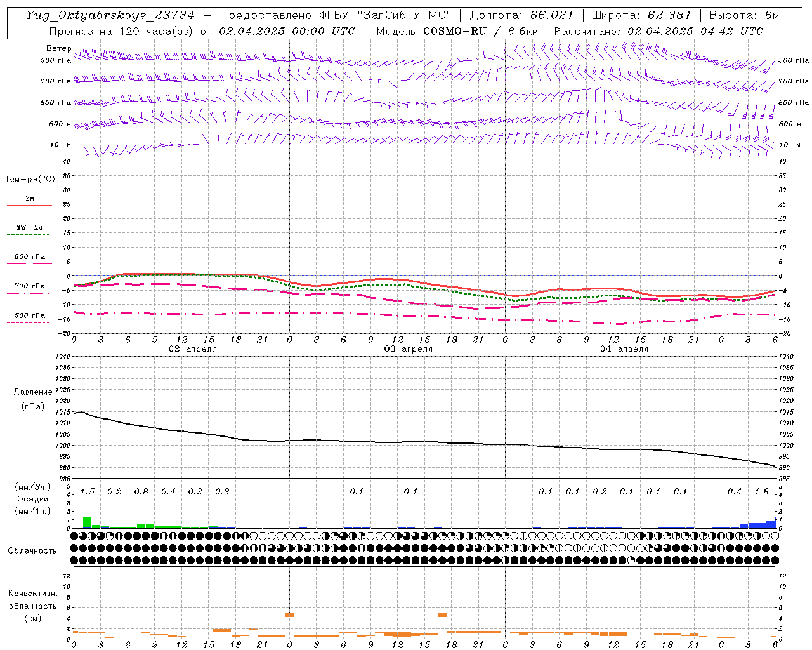Click the tallest green precipitation bar
This screenshot has height=650, width=812.
pos(87,522)
